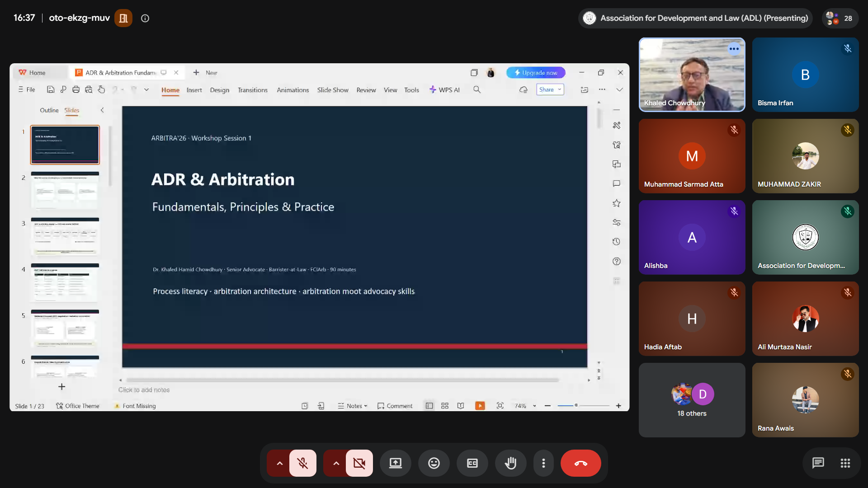Open WPS AI in ribbon
This screenshot has width=868, height=488.
pos(444,90)
